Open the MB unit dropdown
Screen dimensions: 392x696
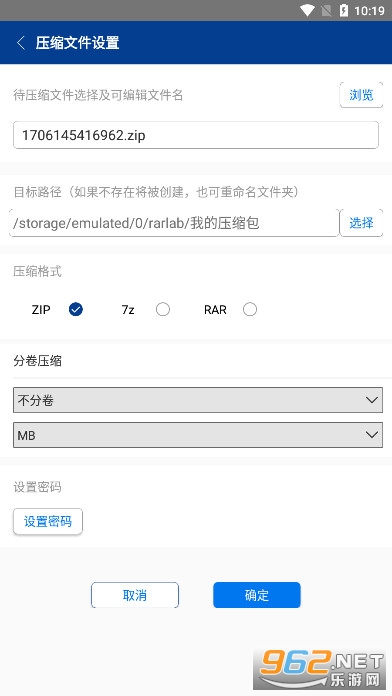(198, 435)
